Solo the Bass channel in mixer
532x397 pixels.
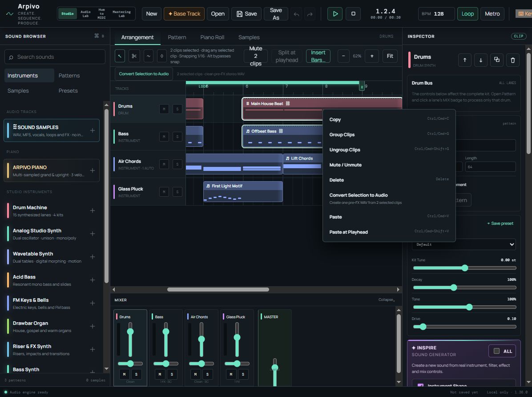coord(172,374)
